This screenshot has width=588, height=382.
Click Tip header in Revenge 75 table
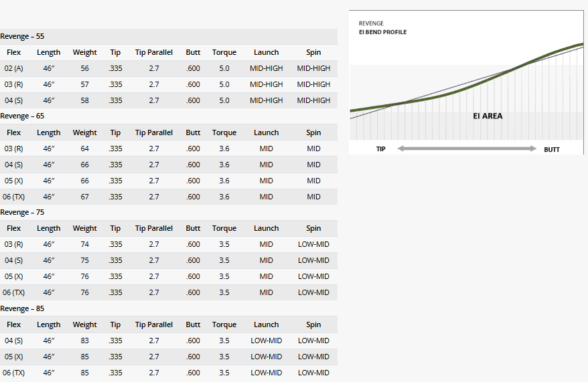(x=115, y=228)
